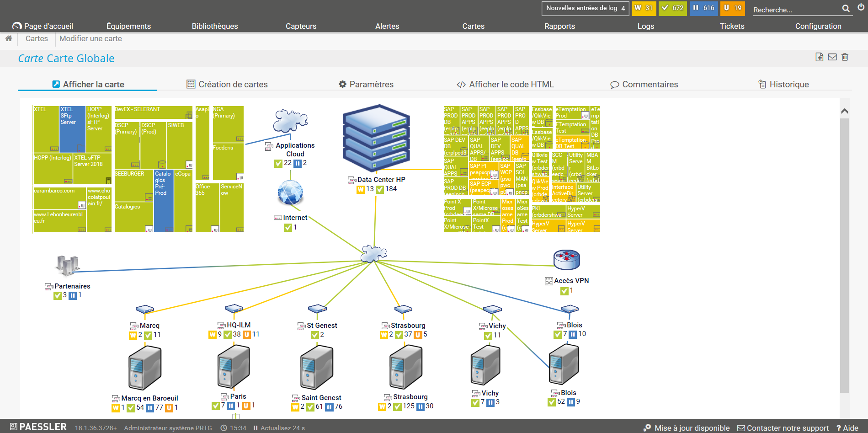Screen dimensions: 868x433
Task: Click the St Genest switch icon
Action: pos(317,309)
